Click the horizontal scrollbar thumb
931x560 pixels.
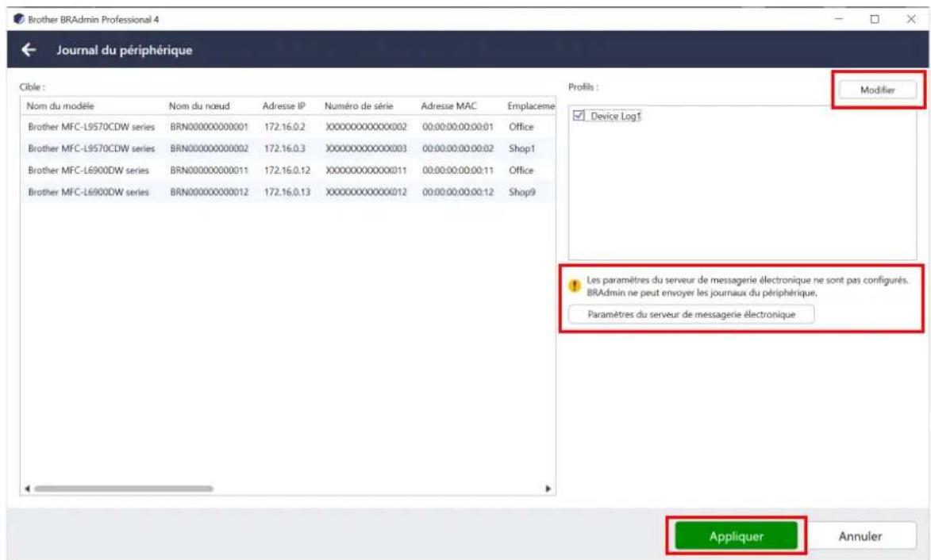point(124,489)
